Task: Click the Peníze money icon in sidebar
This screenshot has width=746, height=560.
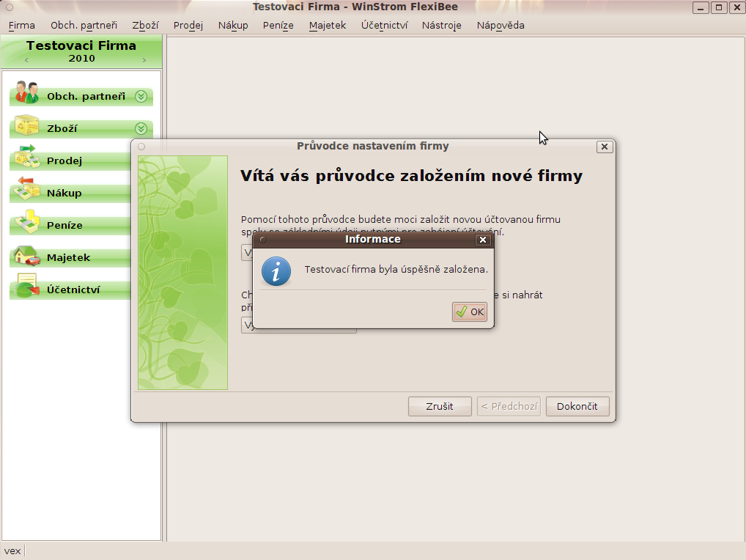Action: point(26,221)
